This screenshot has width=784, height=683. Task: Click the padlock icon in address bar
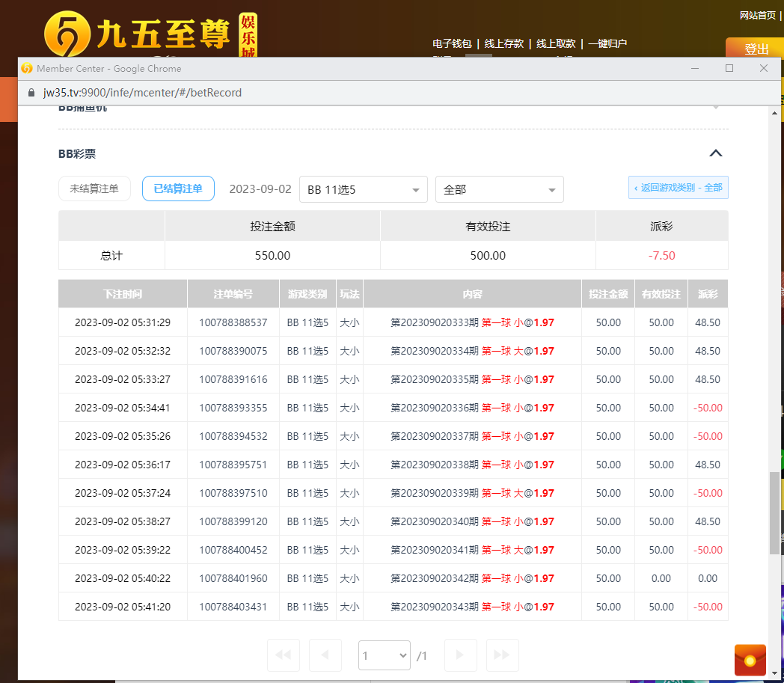31,93
